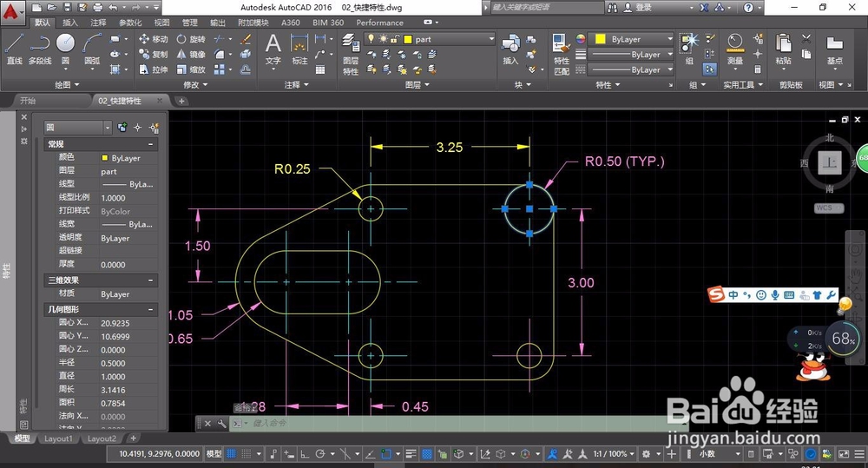Click Match Properties (特性匹配) icon
Viewport: 868px width, 468px height.
(x=562, y=55)
